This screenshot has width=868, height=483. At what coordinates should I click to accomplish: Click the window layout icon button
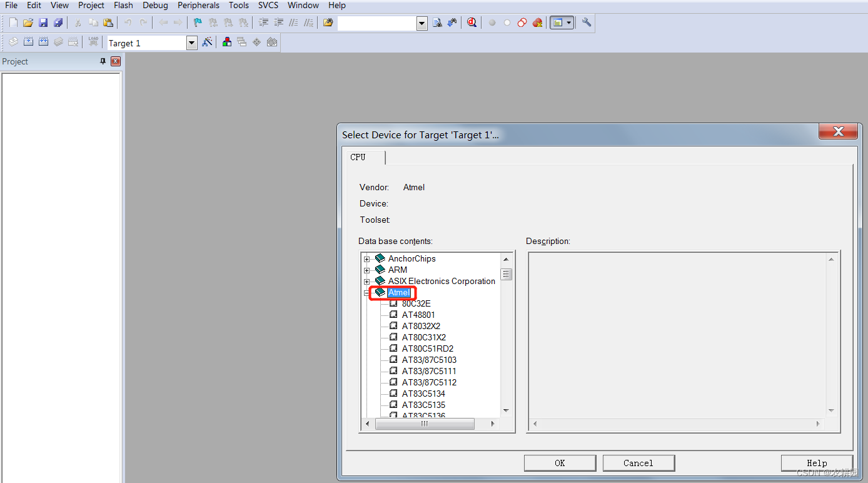(x=558, y=23)
